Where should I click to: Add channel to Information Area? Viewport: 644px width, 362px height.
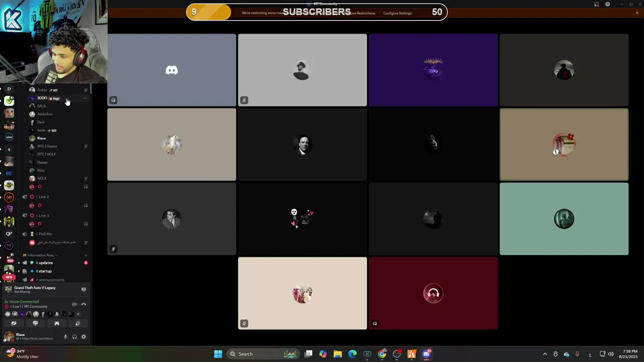[86, 255]
